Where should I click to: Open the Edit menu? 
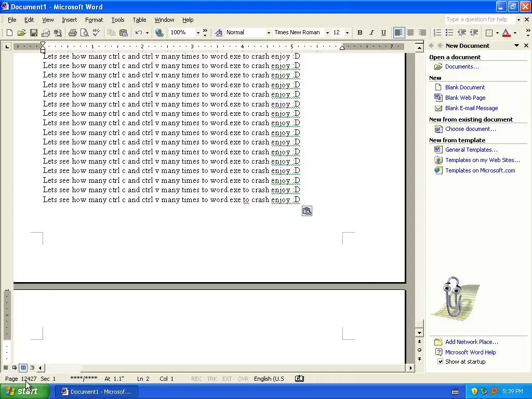tap(29, 20)
